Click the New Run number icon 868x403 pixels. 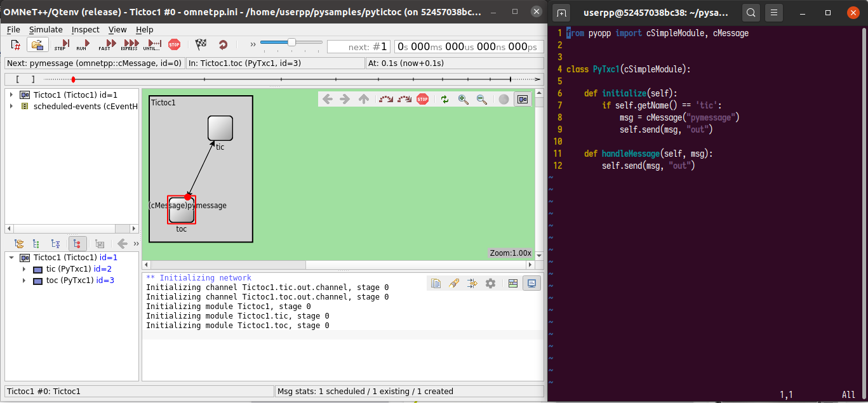pos(16,45)
